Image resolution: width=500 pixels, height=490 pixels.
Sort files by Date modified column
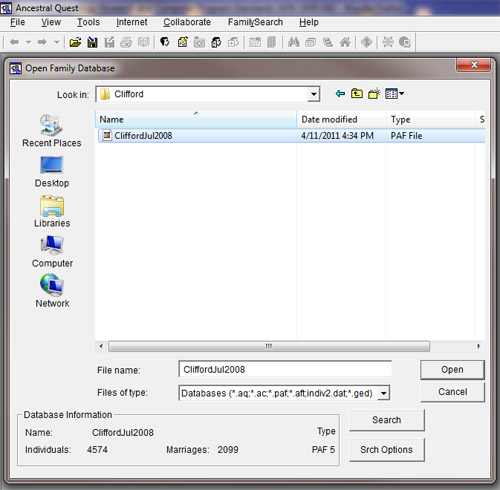click(341, 119)
